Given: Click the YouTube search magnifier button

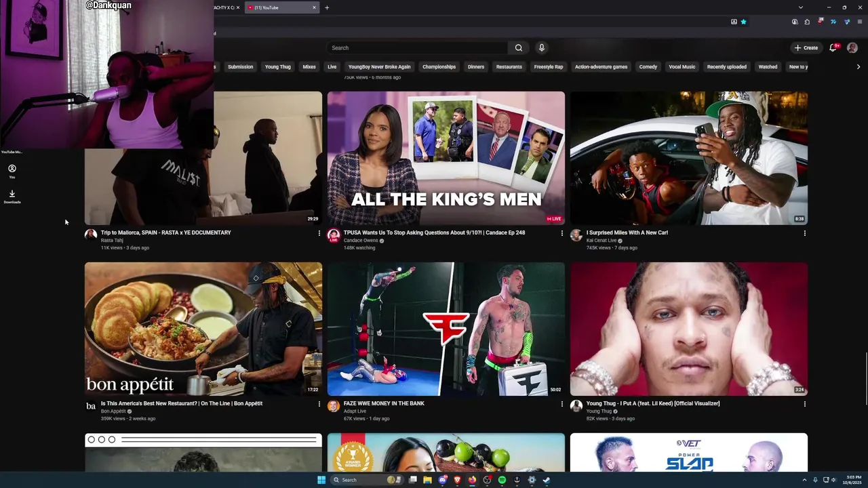Looking at the screenshot, I should 519,47.
